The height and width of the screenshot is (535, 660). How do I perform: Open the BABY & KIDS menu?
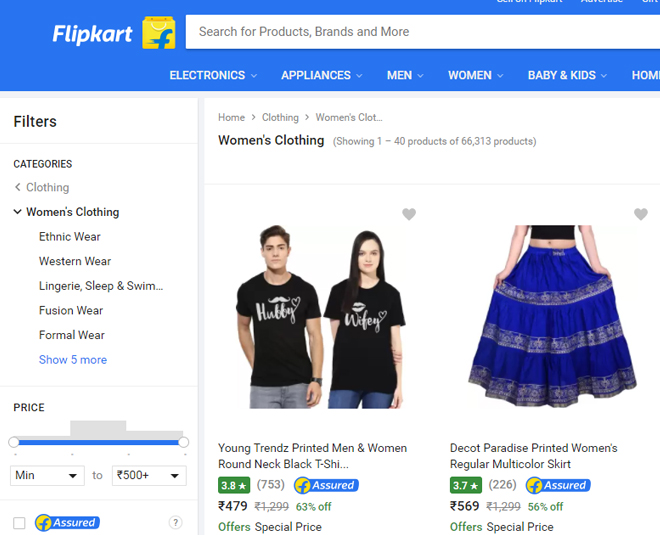click(562, 75)
